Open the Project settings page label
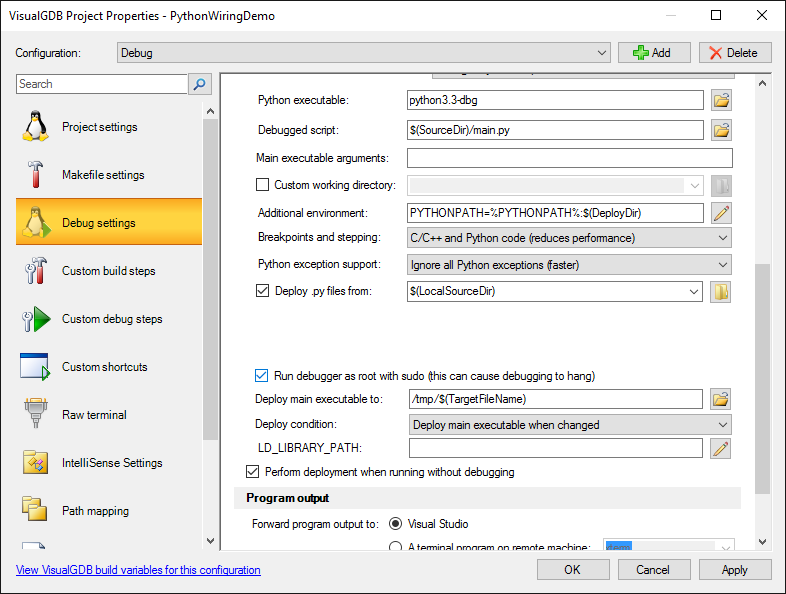Viewport: 786px width, 594px height. coord(100,127)
